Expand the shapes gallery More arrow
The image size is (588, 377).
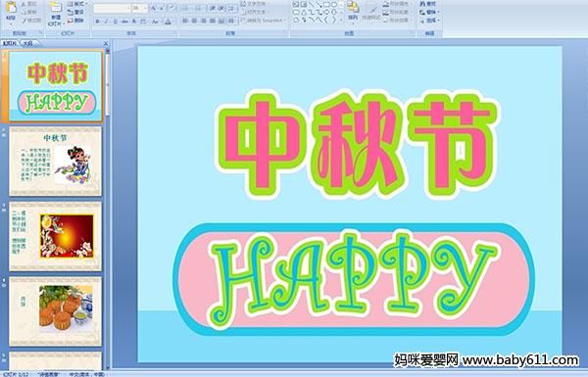341,20
